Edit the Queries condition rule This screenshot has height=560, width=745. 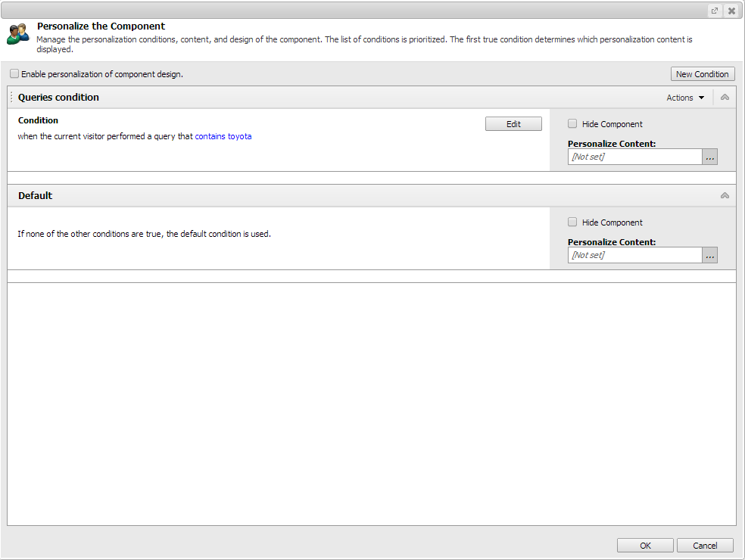click(513, 123)
